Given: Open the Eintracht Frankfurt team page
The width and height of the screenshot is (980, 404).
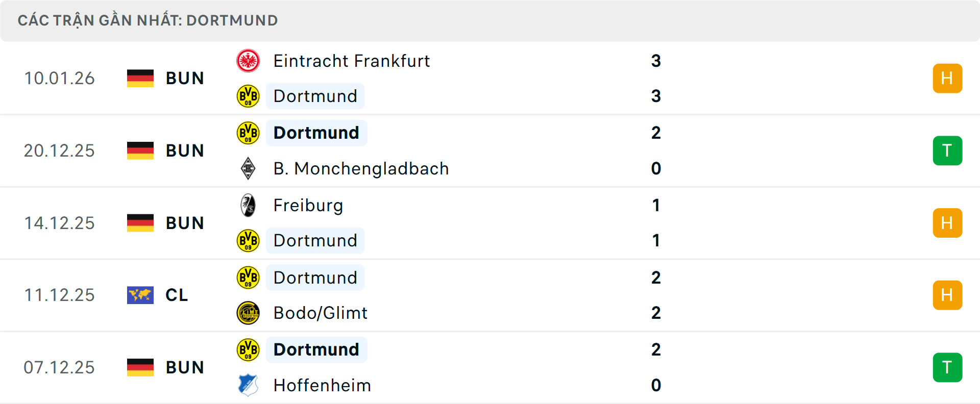Looking at the screenshot, I should tap(351, 61).
